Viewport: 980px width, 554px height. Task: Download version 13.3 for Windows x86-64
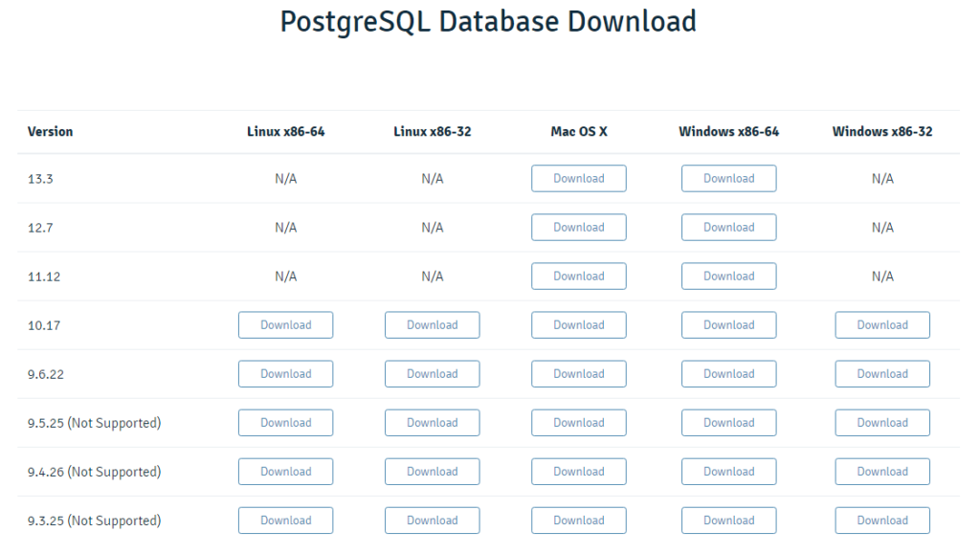728,179
